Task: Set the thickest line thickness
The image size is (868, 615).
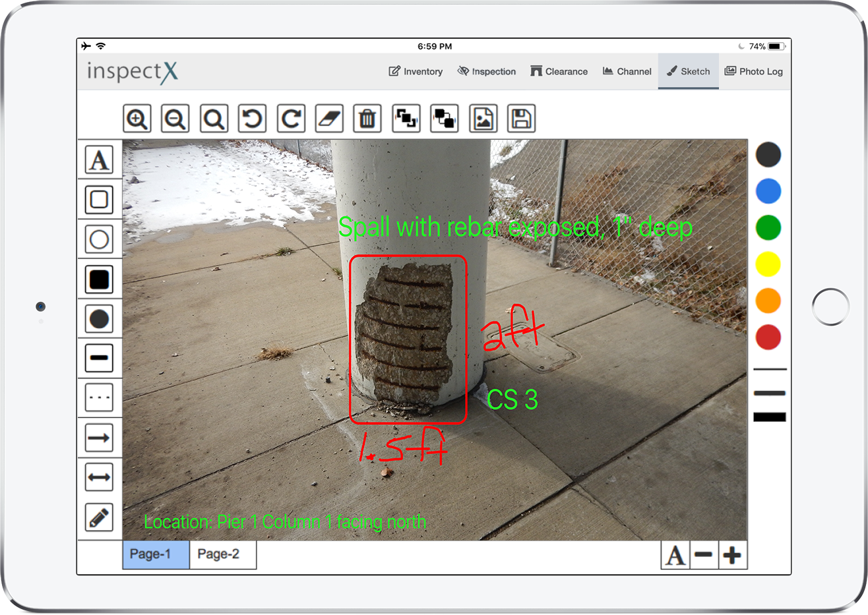Action: click(x=770, y=417)
